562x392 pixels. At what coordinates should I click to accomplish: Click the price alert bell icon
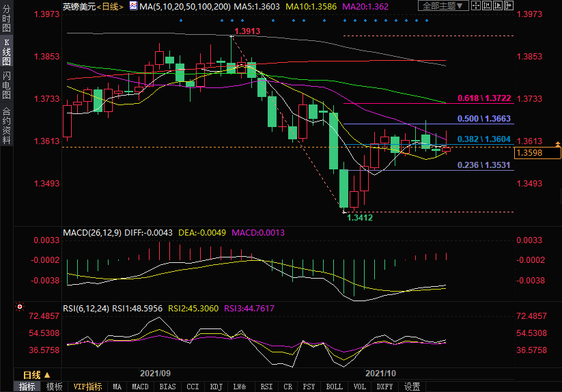coord(557,144)
